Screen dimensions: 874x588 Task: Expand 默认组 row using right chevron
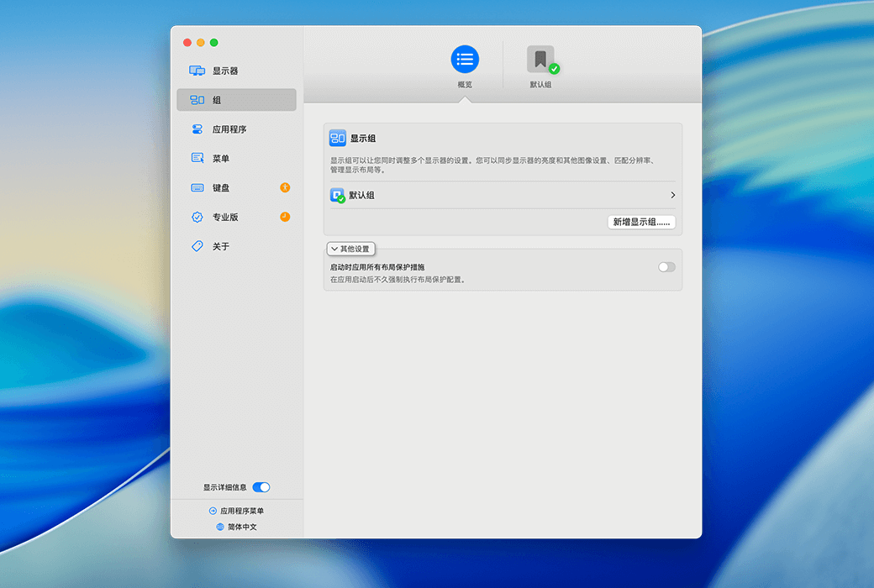click(x=672, y=195)
